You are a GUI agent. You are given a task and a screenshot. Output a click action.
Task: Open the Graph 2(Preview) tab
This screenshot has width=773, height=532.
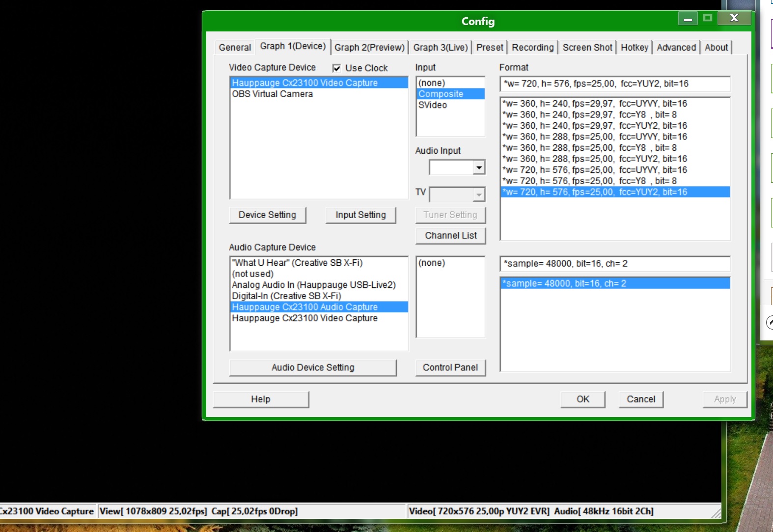pos(369,47)
